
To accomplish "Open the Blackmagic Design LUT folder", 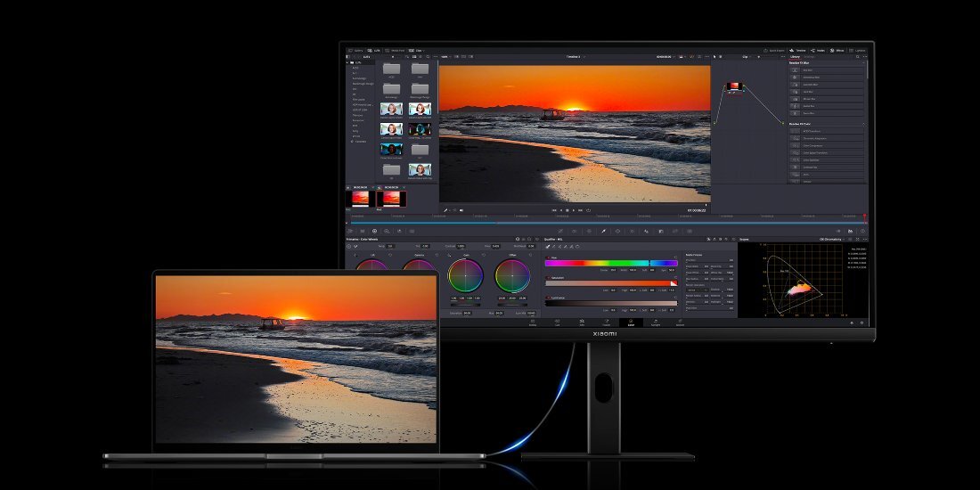I will (363, 83).
